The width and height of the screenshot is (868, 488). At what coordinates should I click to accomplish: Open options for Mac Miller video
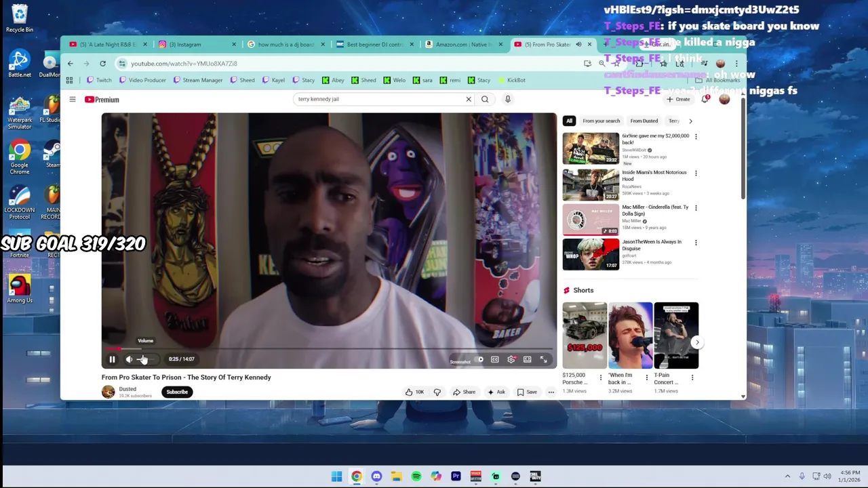click(x=696, y=208)
